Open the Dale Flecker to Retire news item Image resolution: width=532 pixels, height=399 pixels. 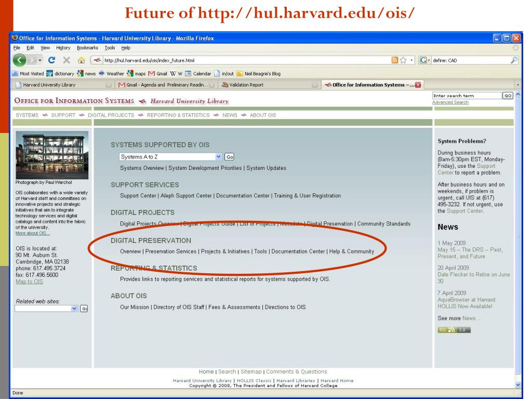click(474, 277)
